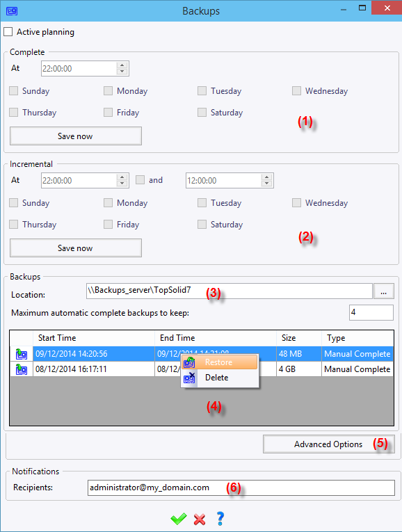
Task: Click the 09/12/2014 backup row icon
Action: point(22,354)
